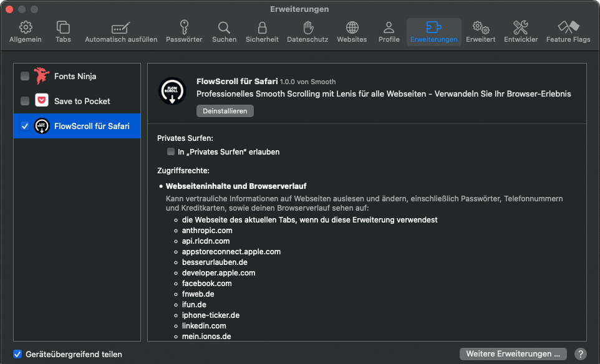Switch to the Entwickler pane
Screen dimensions: 600x364
point(520,32)
